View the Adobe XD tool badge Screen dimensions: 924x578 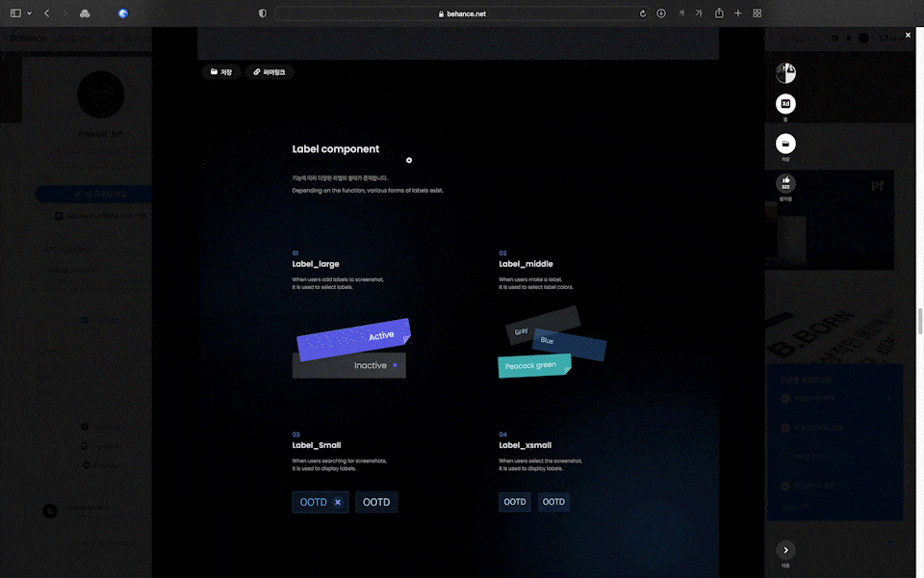(785, 104)
